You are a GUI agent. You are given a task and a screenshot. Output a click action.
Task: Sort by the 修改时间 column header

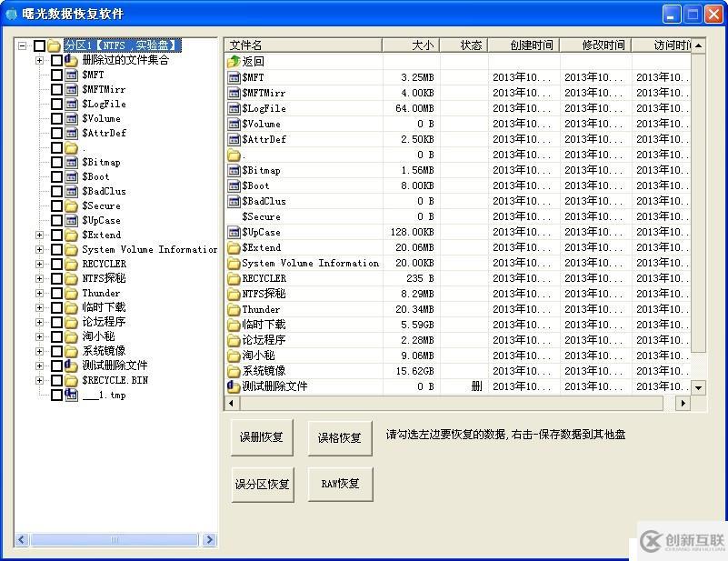pos(595,45)
